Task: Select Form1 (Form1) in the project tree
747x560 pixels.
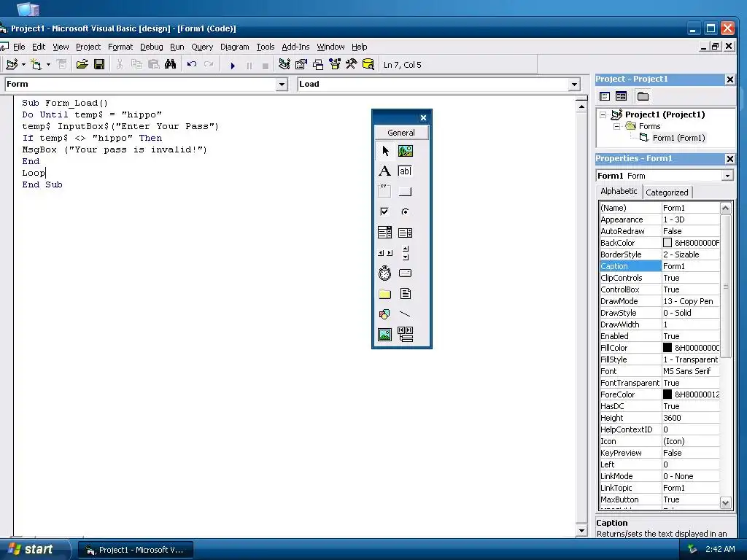Action: pyautogui.click(x=678, y=138)
